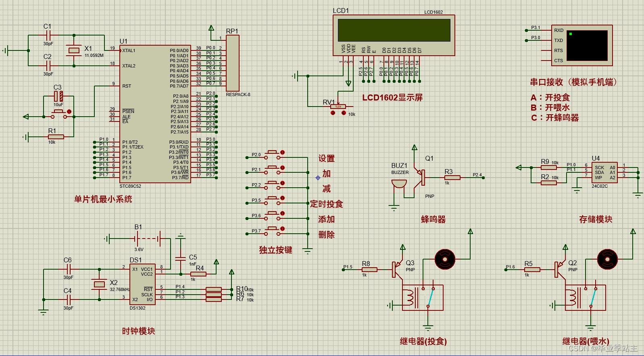This screenshot has width=644, height=356.
Task: Click the X2 32.768kHz crystal
Action: [x=99, y=285]
